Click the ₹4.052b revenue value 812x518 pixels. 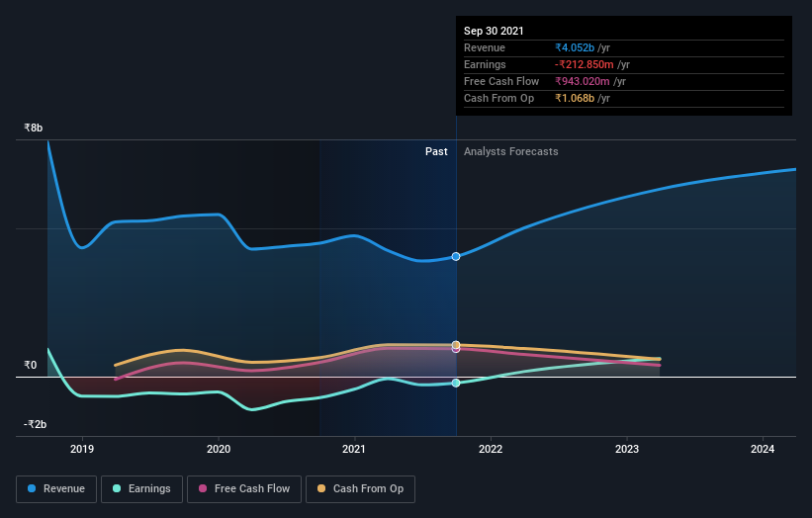click(x=575, y=47)
